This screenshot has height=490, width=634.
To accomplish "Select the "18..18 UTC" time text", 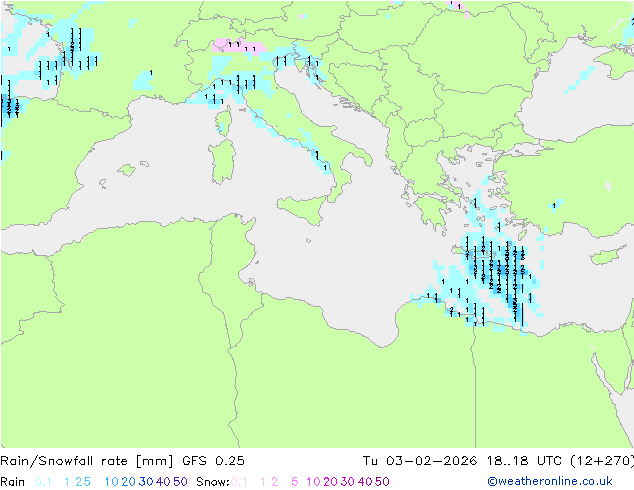I will [524, 461].
